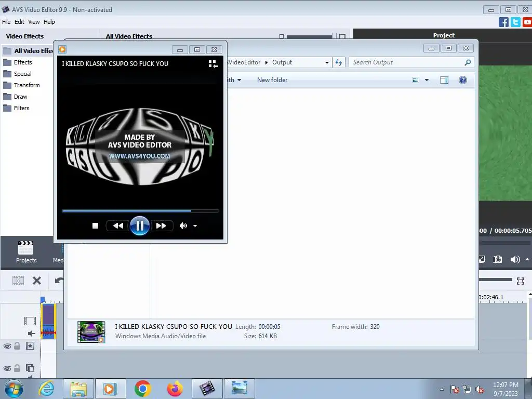Click the taskbar clock showing 12:07 PM
Image resolution: width=532 pixels, height=399 pixels.
pos(506,389)
